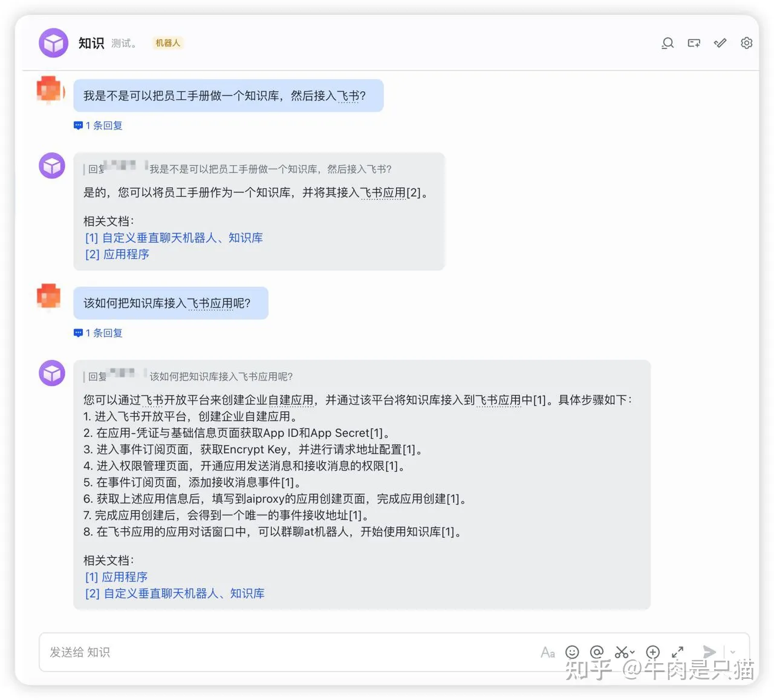This screenshot has height=700, width=774.
Task: Click step 1 进入飞书开放平台
Action: pyautogui.click(x=192, y=417)
